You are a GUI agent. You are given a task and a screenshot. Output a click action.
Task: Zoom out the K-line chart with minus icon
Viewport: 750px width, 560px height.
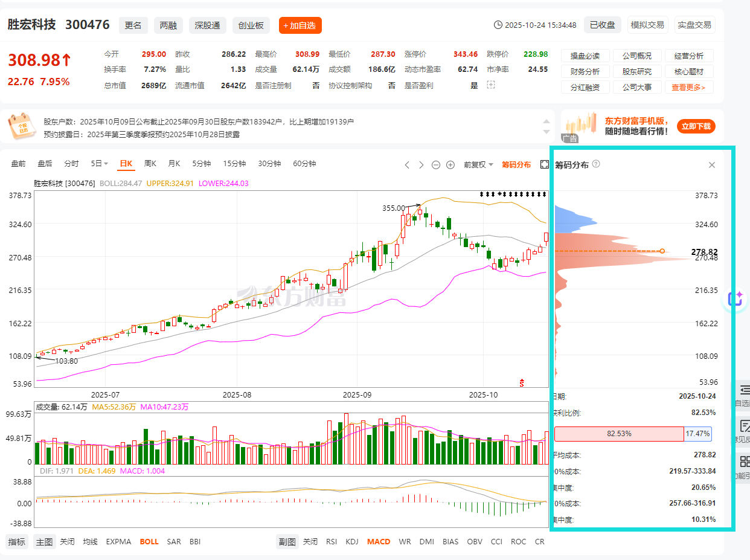tap(436, 165)
